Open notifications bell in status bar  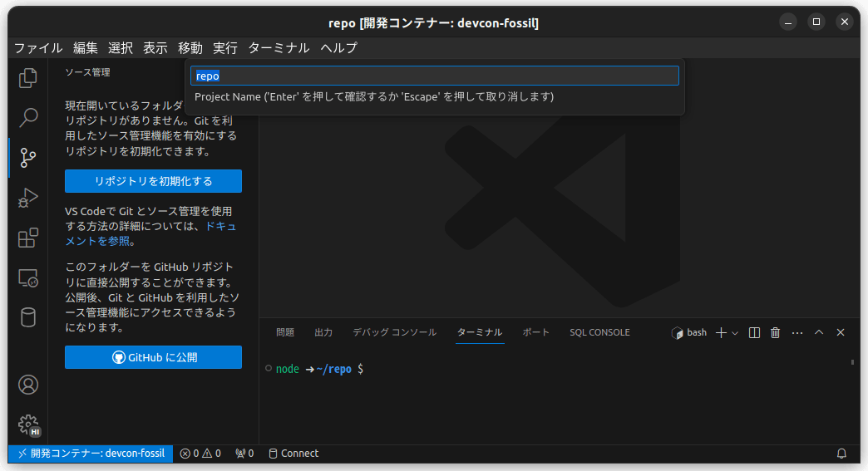click(841, 454)
